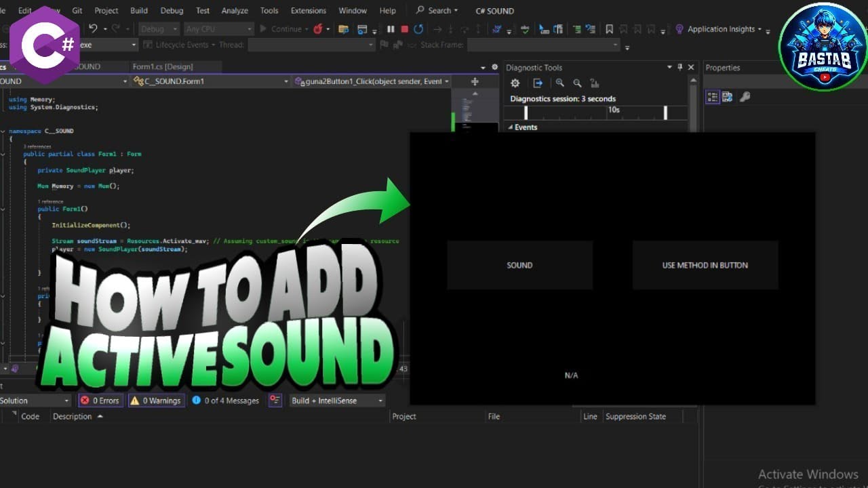Click Zoom Out in Diagnostic Tools

(577, 83)
